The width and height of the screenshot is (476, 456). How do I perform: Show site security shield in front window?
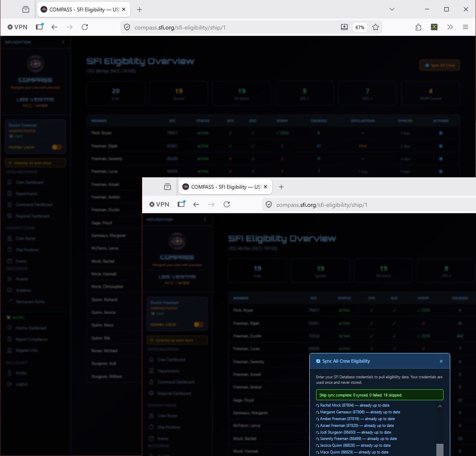(x=269, y=205)
